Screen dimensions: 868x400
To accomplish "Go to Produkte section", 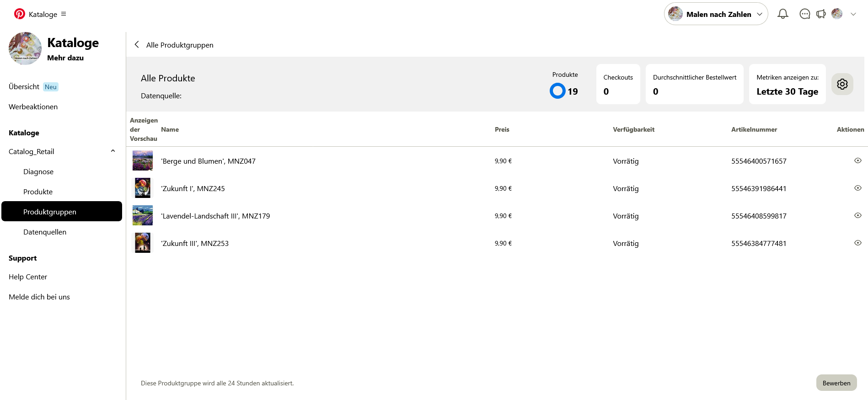I will pyautogui.click(x=38, y=192).
